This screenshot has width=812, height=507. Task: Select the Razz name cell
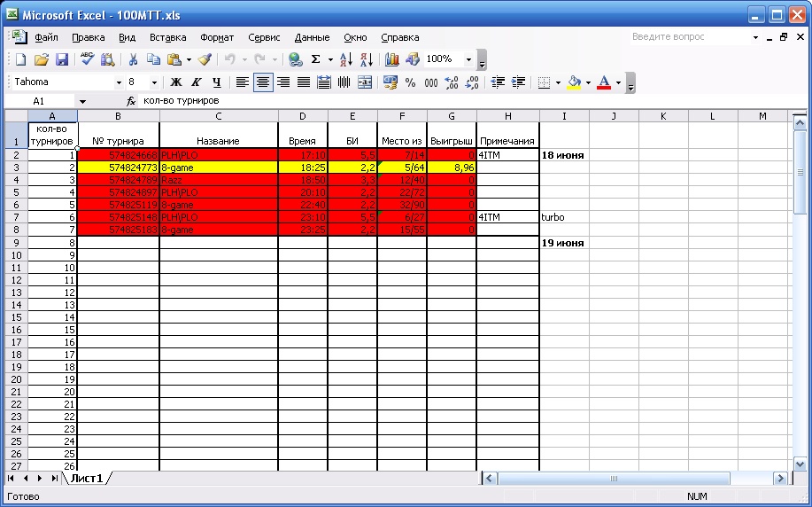[x=219, y=180]
